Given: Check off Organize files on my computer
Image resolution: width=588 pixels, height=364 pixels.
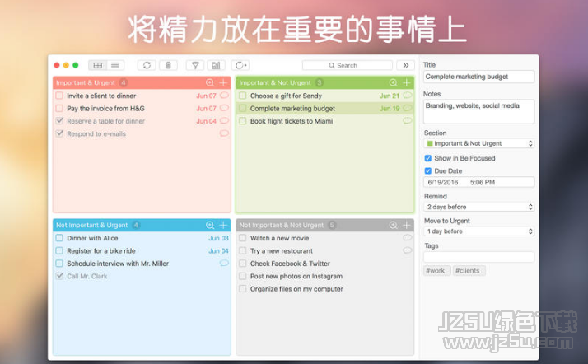Looking at the screenshot, I should click(x=243, y=289).
